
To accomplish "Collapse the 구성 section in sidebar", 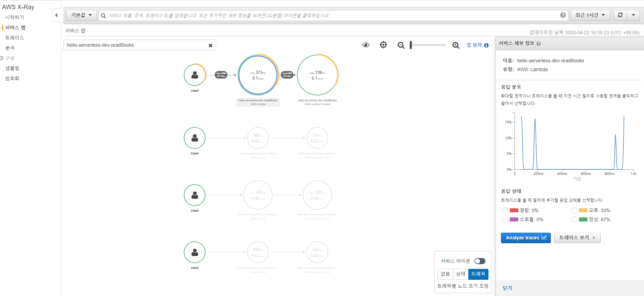I will point(1,58).
